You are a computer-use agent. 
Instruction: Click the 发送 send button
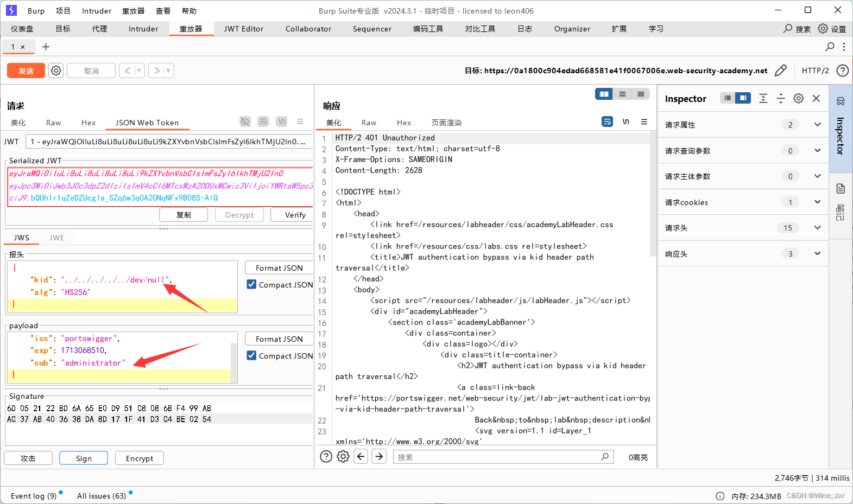coord(26,71)
